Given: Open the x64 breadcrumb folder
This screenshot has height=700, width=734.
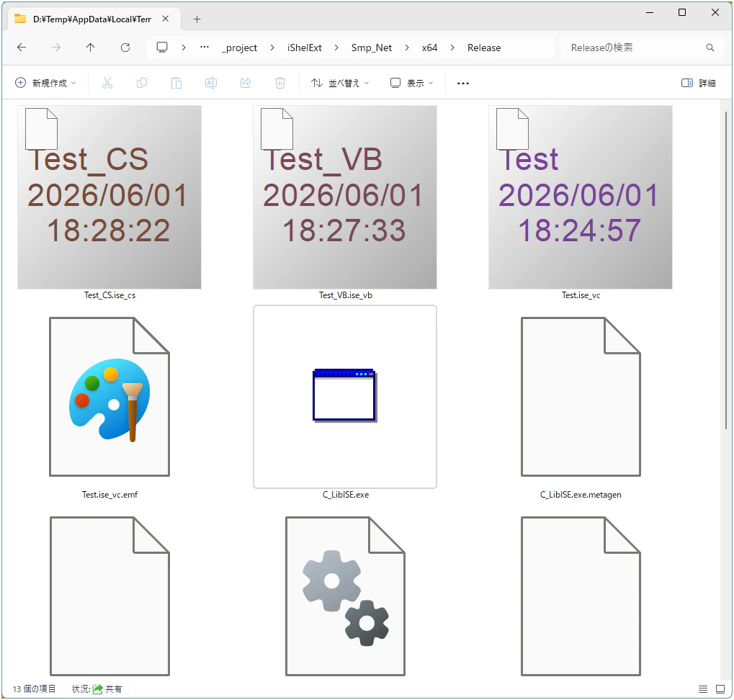Looking at the screenshot, I should click(429, 48).
